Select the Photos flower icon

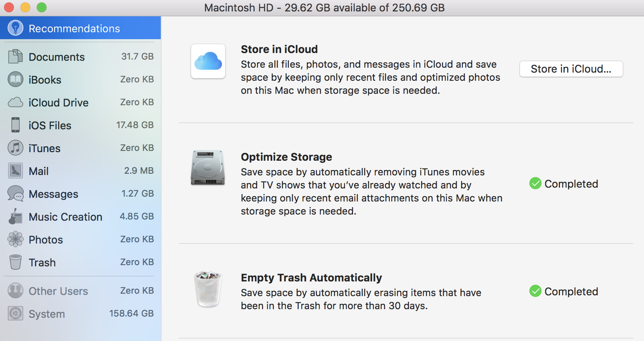(16, 239)
